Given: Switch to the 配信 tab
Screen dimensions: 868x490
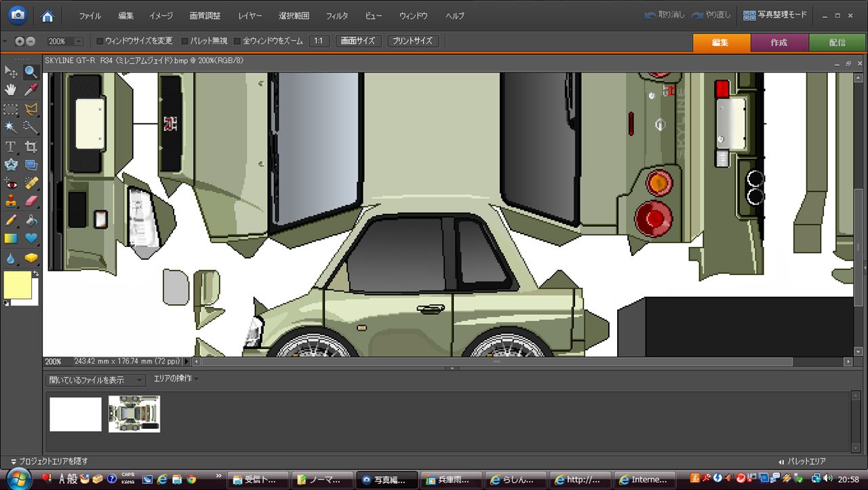Looking at the screenshot, I should pos(837,42).
